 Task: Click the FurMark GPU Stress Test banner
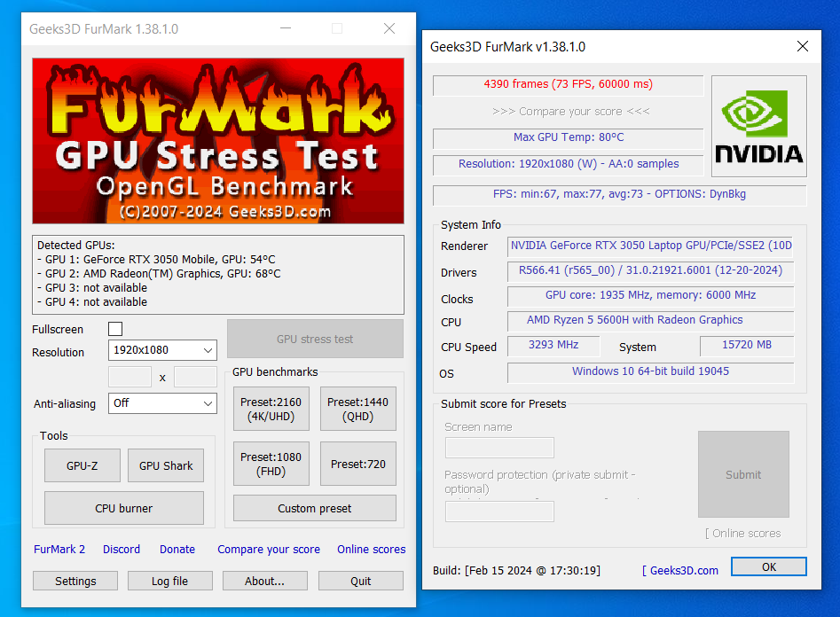[x=218, y=141]
